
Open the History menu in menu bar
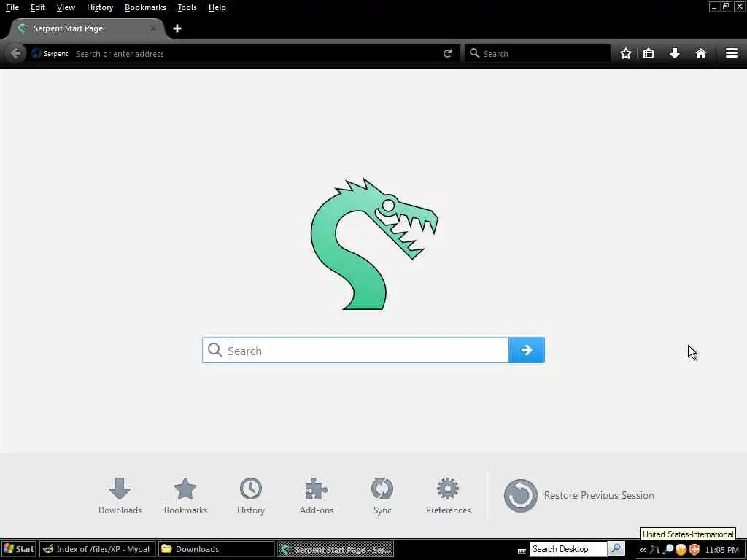(x=99, y=7)
